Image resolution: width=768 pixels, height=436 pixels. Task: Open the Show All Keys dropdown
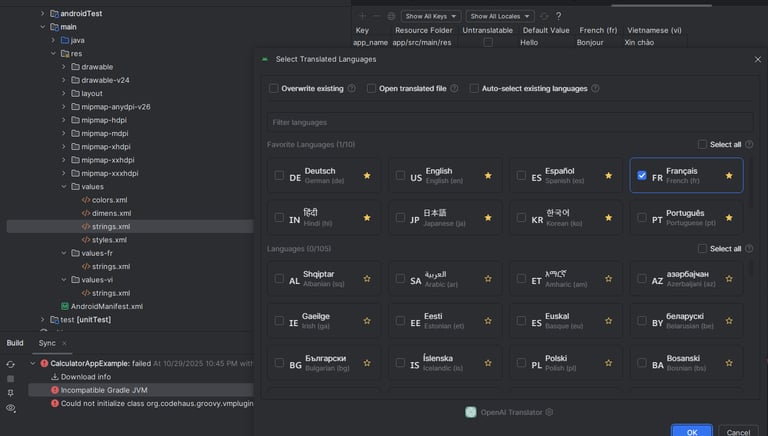431,16
